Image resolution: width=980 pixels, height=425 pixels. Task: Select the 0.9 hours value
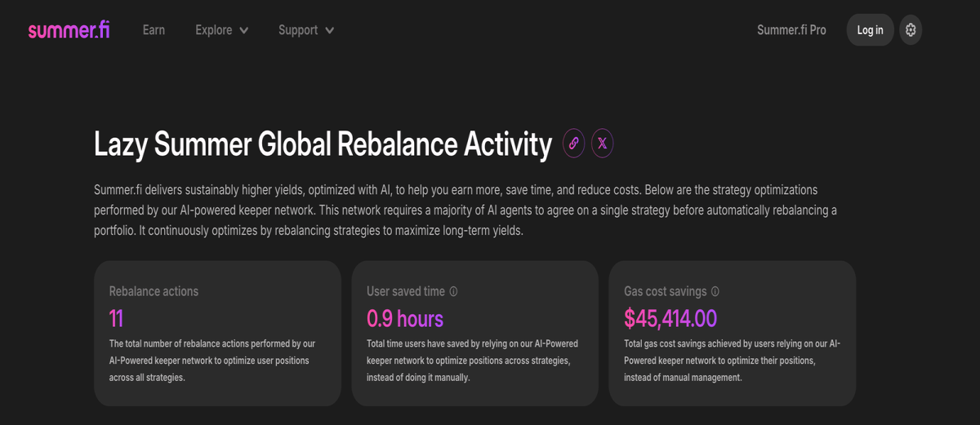[405, 318]
